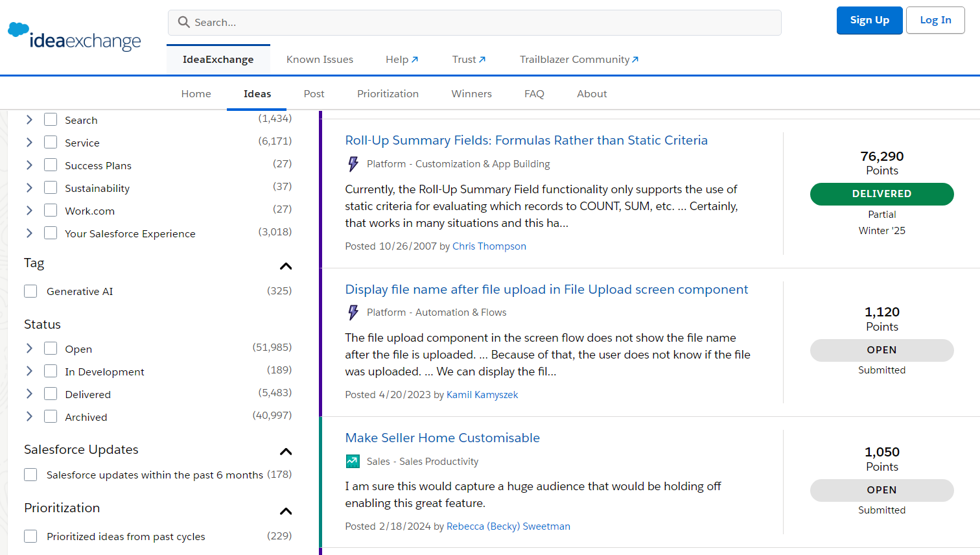This screenshot has height=555, width=980.
Task: Click the magnifier icon in search bar
Action: [x=184, y=22]
